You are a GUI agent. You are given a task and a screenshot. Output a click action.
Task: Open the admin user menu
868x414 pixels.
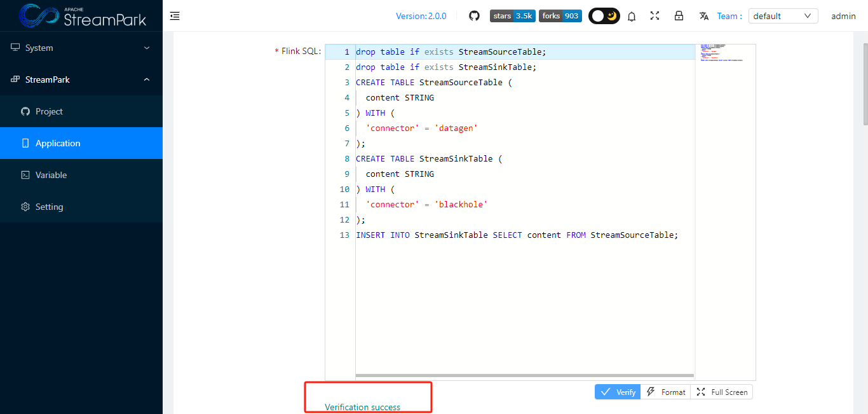tap(843, 16)
